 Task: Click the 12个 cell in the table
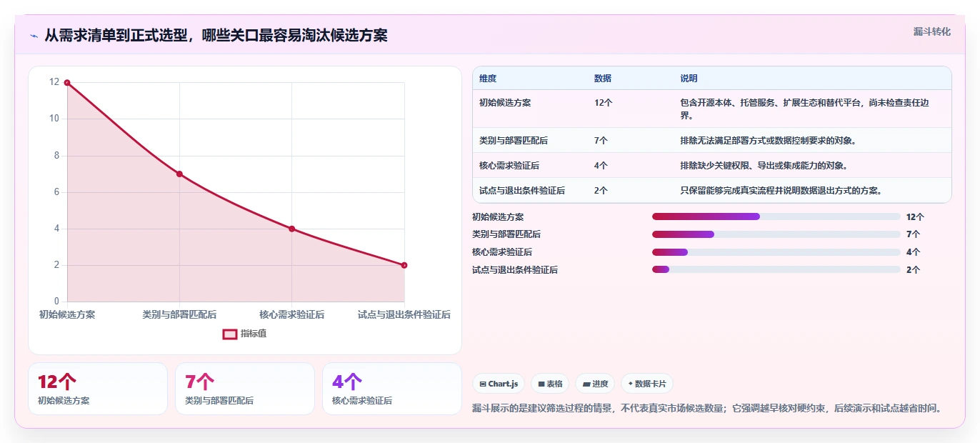(604, 103)
